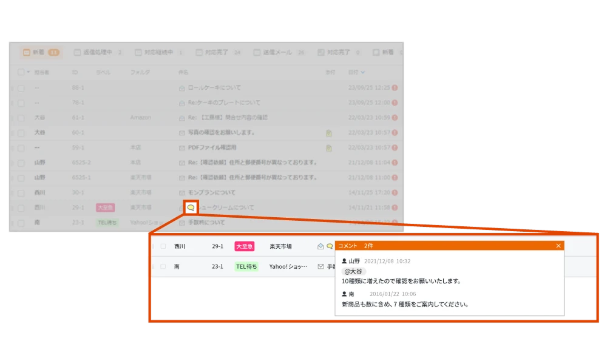This screenshot has height=364, width=607.
Task: Click the Yahoo!ショッ… folder in enlarged view
Action: click(x=288, y=266)
